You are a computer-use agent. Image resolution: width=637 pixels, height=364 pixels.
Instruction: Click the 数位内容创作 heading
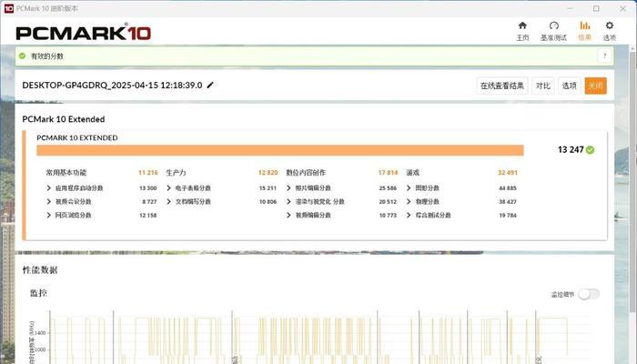click(306, 173)
